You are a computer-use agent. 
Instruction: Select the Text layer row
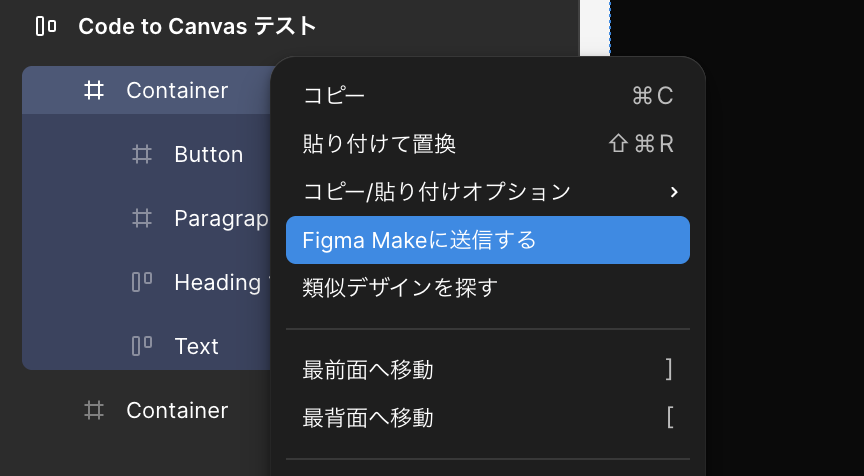click(x=196, y=346)
